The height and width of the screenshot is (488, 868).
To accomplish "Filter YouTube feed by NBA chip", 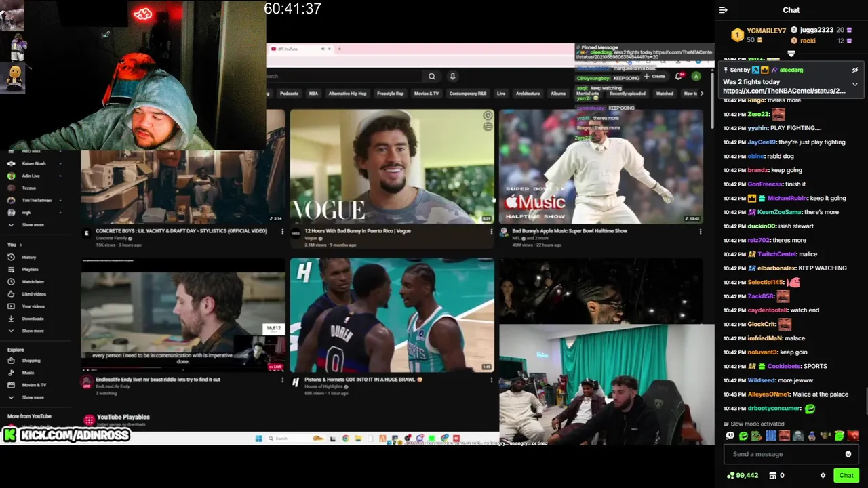I will click(x=313, y=94).
